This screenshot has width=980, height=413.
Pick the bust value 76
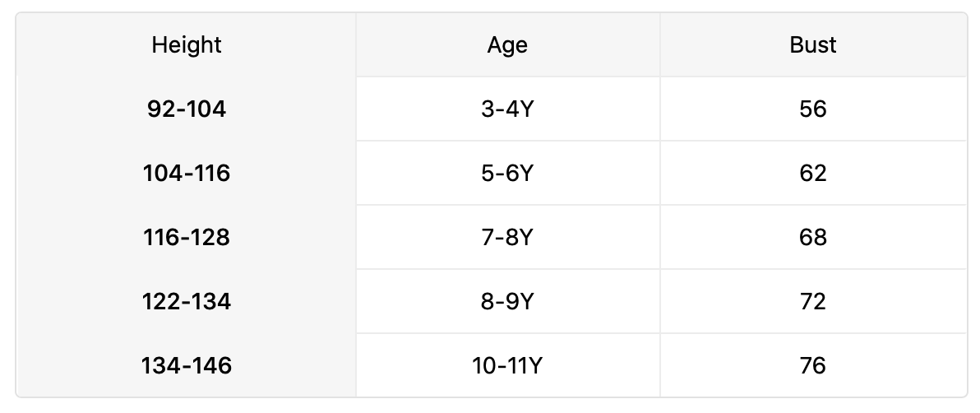(x=812, y=365)
